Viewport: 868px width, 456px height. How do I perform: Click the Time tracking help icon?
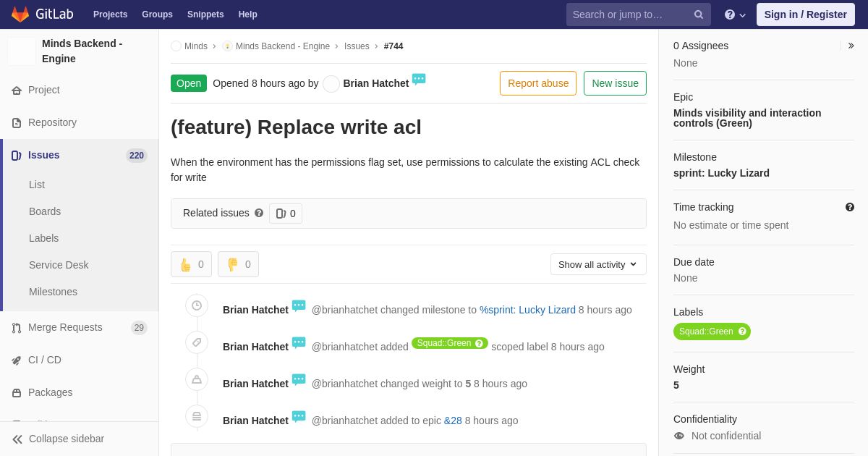point(850,207)
